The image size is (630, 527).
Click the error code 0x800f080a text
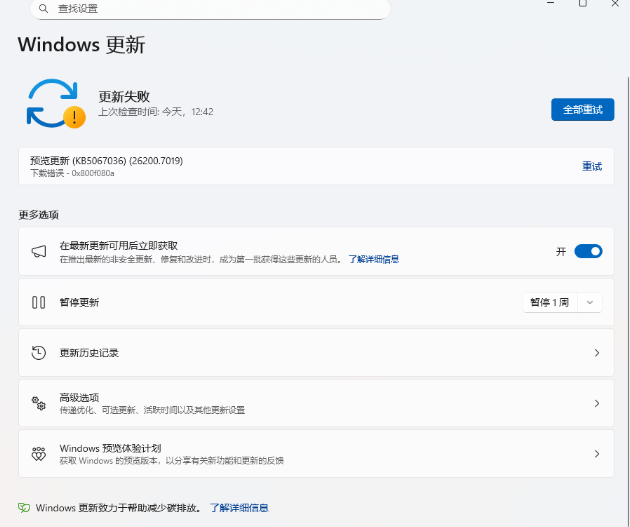[x=93, y=174]
